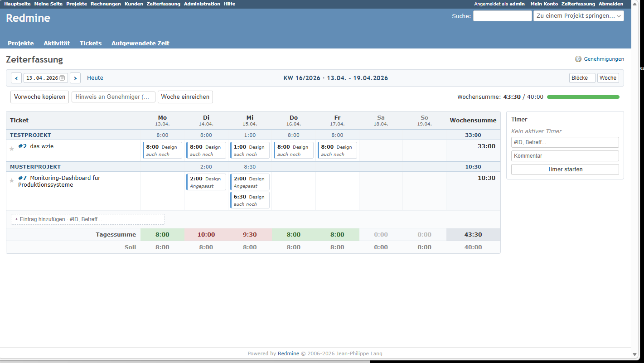Copy previous week with 'Vorwoche kopieren'
This screenshot has height=363, width=644.
(x=39, y=97)
